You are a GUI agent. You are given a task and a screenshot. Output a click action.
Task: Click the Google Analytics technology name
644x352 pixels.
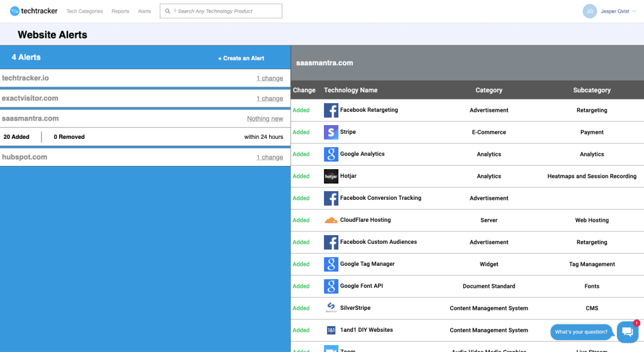[362, 154]
